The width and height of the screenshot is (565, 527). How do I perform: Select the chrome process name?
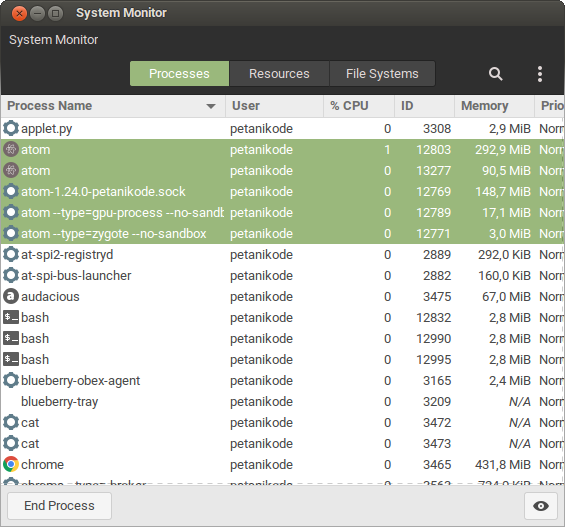click(x=42, y=464)
